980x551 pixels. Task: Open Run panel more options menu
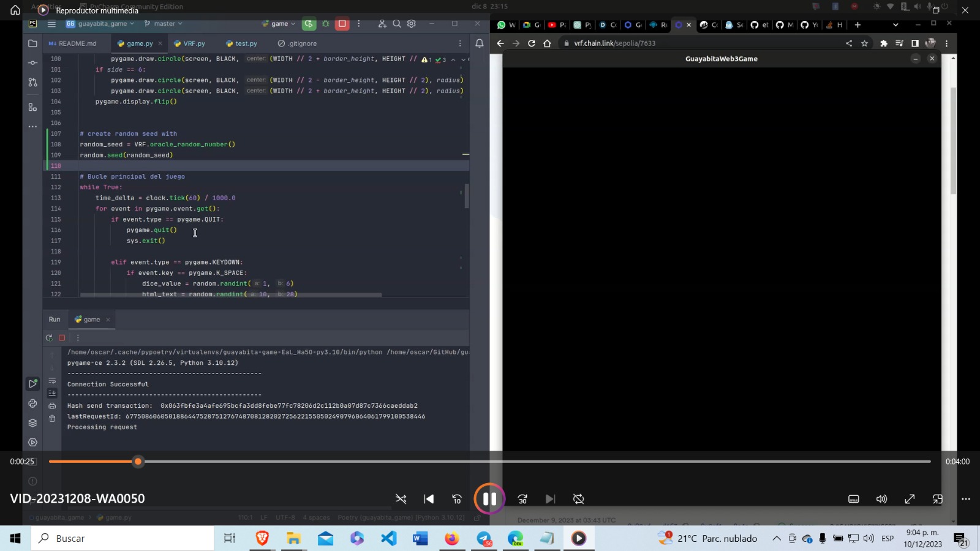(78, 338)
